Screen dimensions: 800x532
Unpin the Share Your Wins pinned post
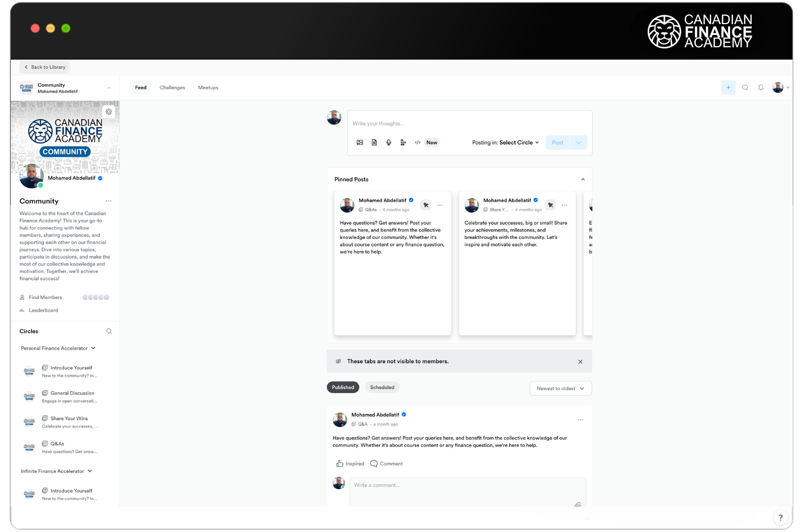pos(551,205)
